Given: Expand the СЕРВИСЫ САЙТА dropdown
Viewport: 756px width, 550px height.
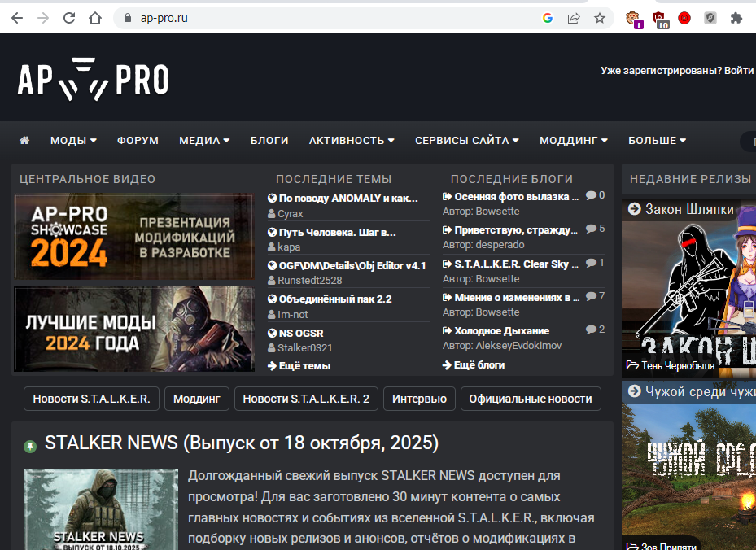Looking at the screenshot, I should tap(467, 140).
